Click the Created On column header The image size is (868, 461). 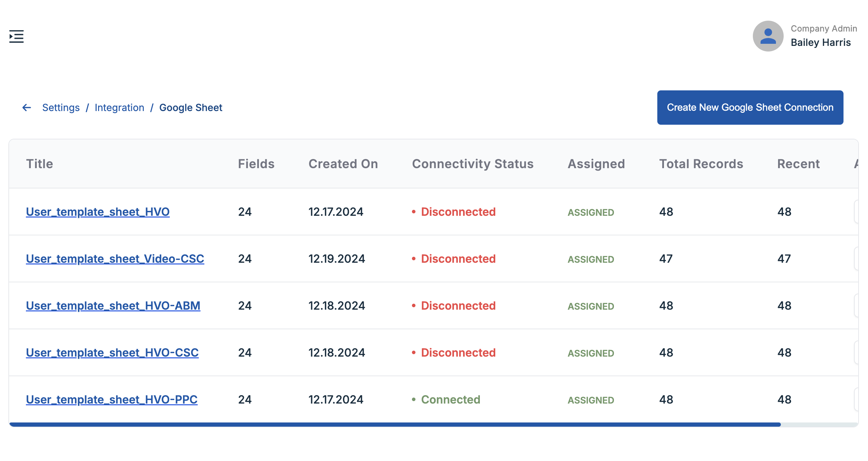click(x=343, y=164)
